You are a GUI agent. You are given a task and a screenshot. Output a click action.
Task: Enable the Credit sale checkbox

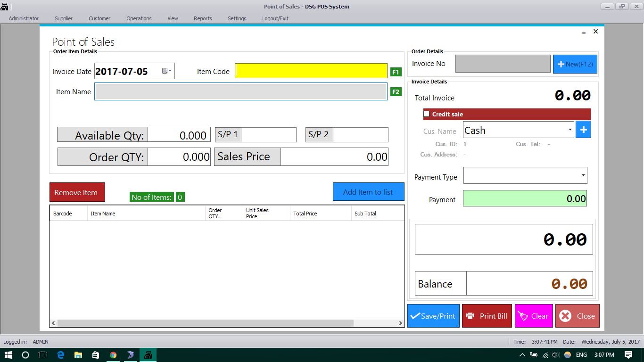[x=427, y=114]
